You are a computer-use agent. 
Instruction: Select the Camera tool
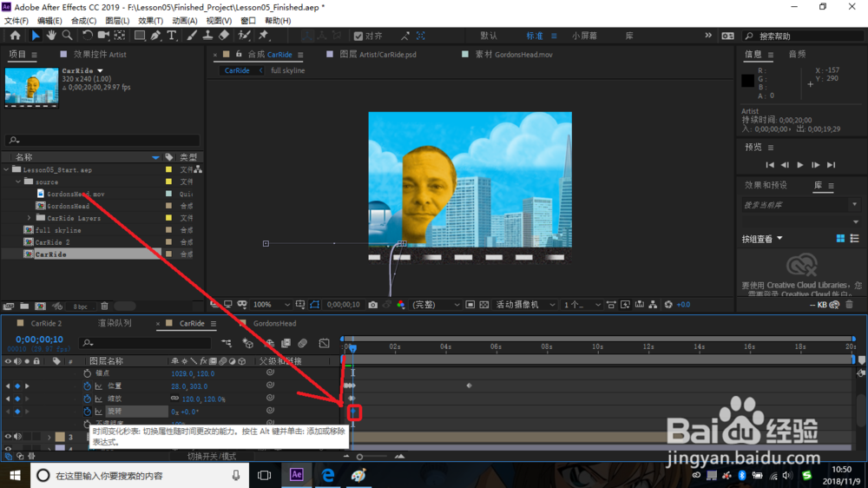click(103, 36)
